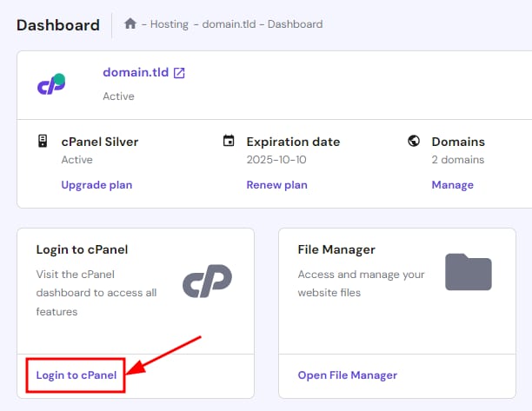Click the large cPanel logo in the login card
Viewport: 532px width, 411px height.
coord(207,281)
